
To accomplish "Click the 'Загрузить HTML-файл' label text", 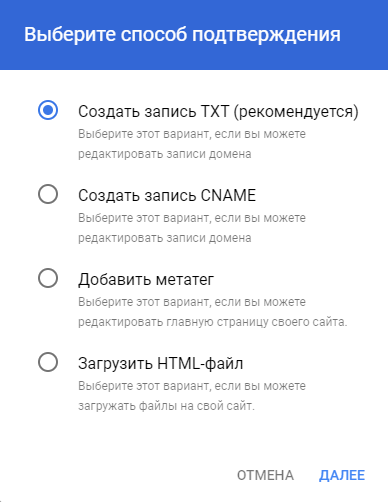I will (x=161, y=363).
